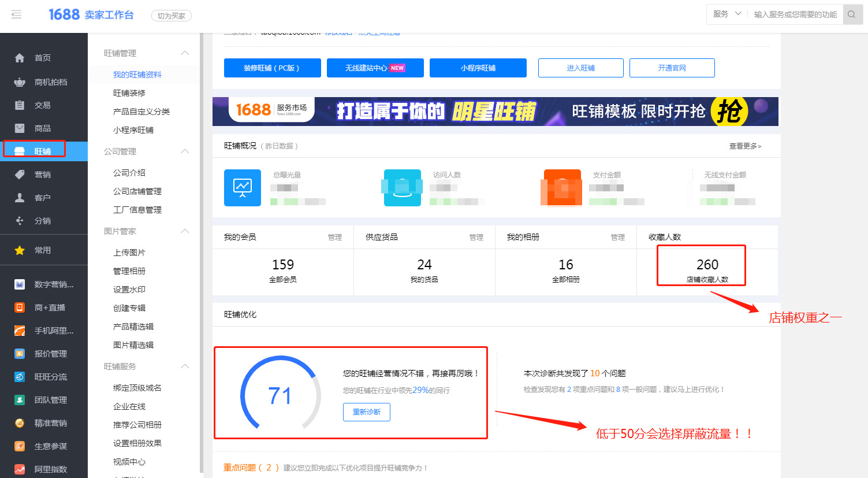Click the orange 10 problems count

595,373
